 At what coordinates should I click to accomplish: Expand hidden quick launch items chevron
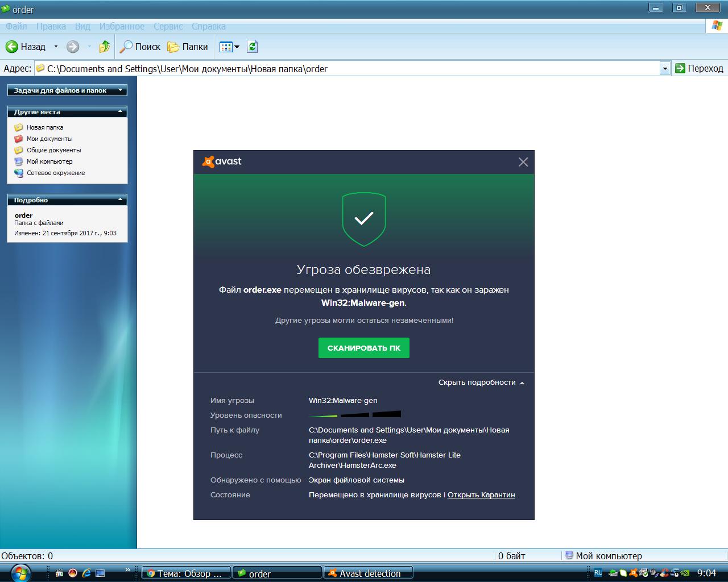(128, 569)
